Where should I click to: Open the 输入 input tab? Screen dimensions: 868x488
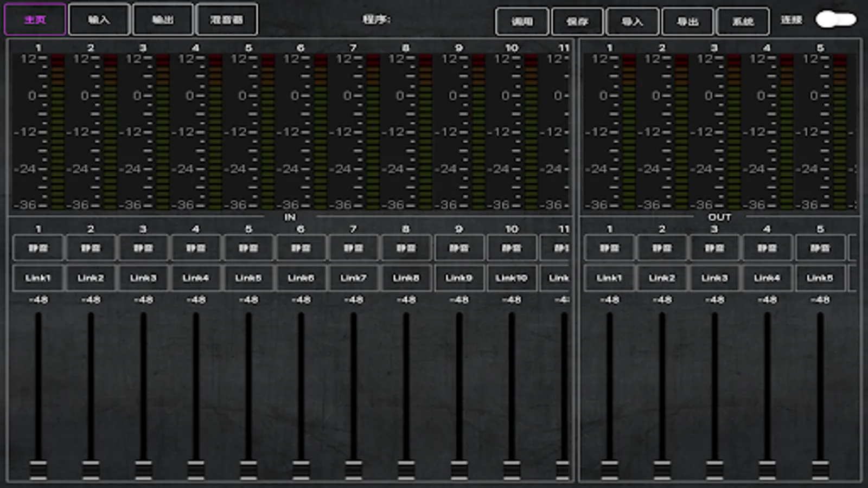(99, 20)
